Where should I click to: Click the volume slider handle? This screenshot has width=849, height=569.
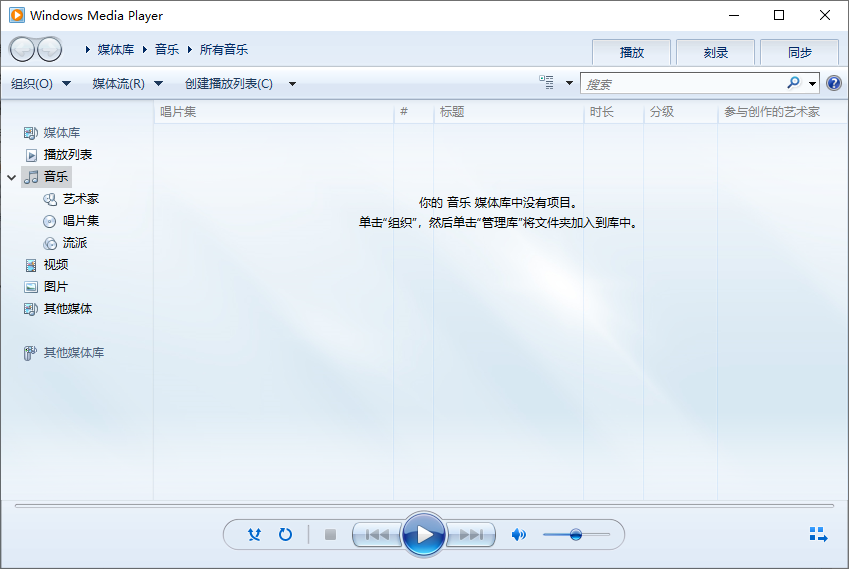[576, 535]
